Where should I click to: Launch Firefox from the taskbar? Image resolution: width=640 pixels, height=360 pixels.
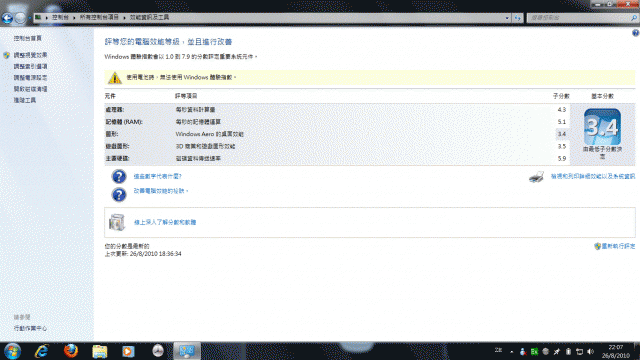pyautogui.click(x=71, y=351)
